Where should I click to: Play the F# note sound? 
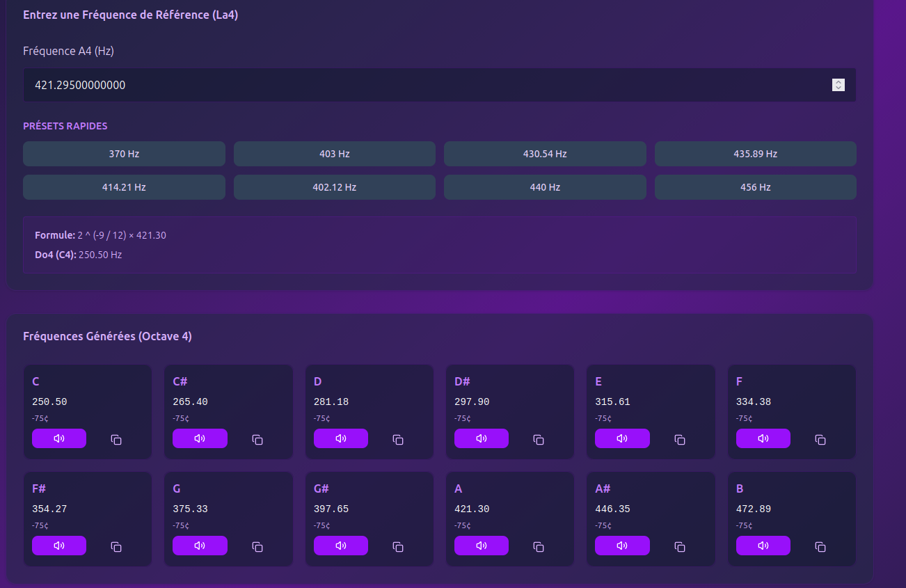tap(59, 546)
